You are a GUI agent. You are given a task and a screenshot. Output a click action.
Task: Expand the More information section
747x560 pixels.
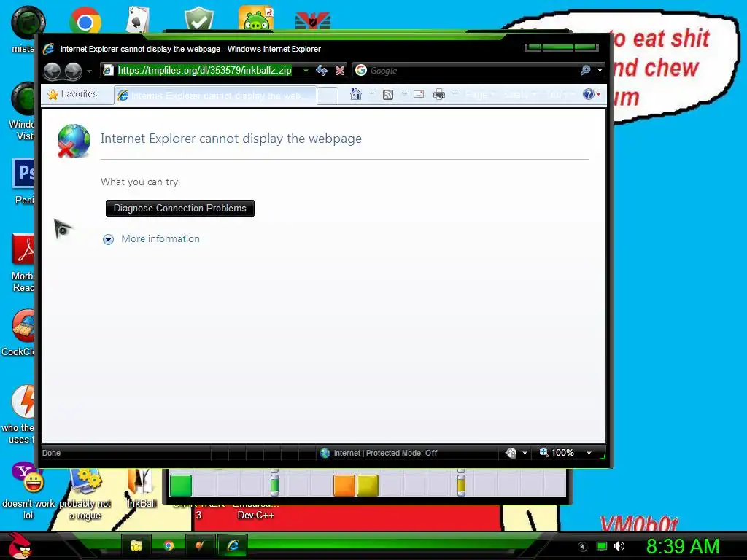108,239
